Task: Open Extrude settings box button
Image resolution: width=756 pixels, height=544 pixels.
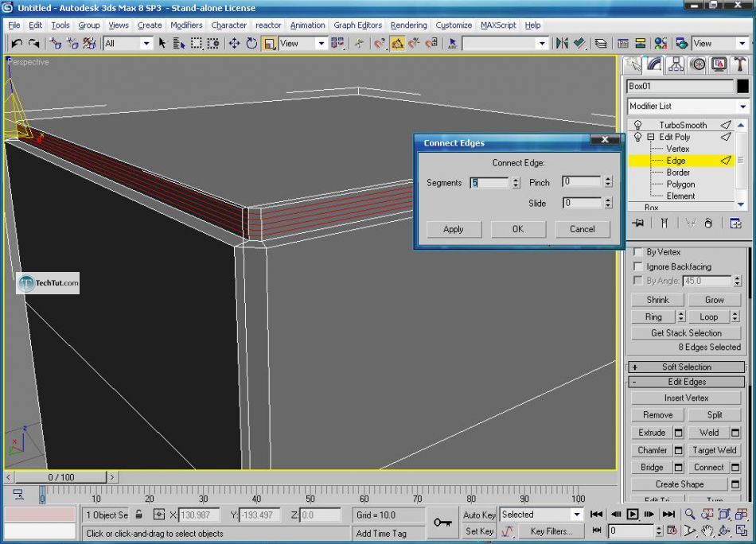Action: (x=679, y=433)
